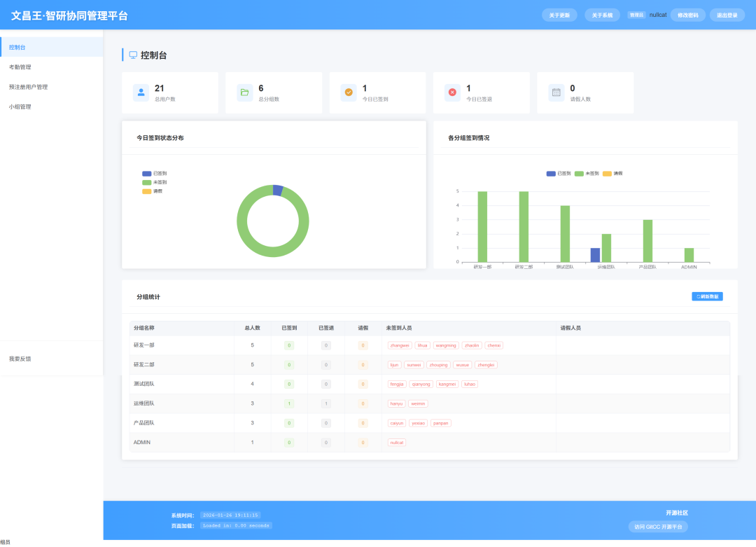This screenshot has height=547, width=756.
Task: Open 我要反馈 in the sidebar
Action: [52, 359]
